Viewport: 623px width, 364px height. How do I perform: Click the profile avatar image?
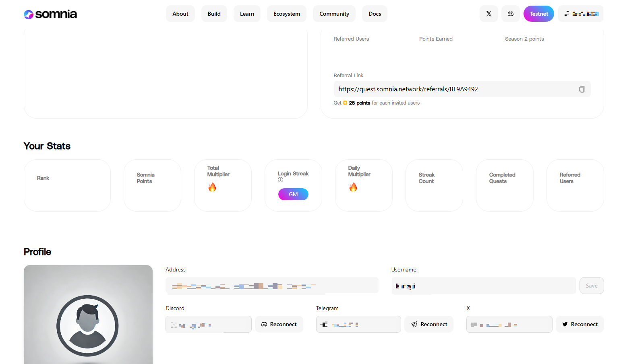pyautogui.click(x=88, y=315)
